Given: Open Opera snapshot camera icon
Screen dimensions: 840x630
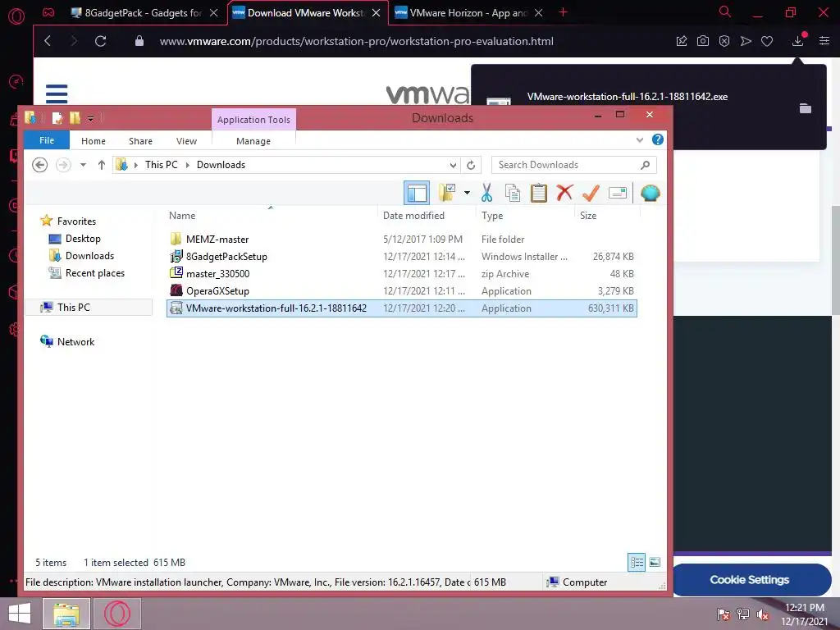Looking at the screenshot, I should tap(702, 41).
